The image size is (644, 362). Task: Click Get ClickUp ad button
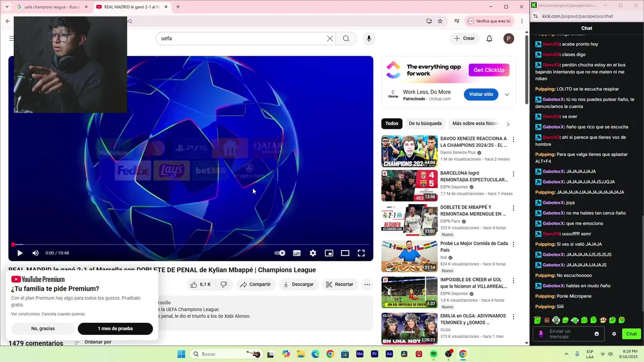coord(489,70)
